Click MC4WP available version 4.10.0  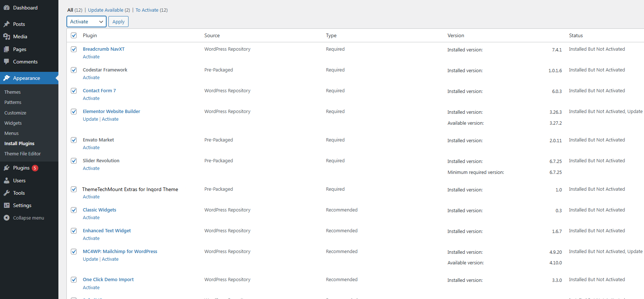556,263
